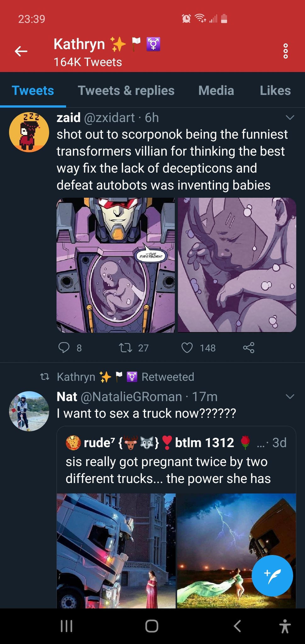Tap the back arrow in header
Image resolution: width=305 pixels, height=644 pixels.
coord(21,51)
